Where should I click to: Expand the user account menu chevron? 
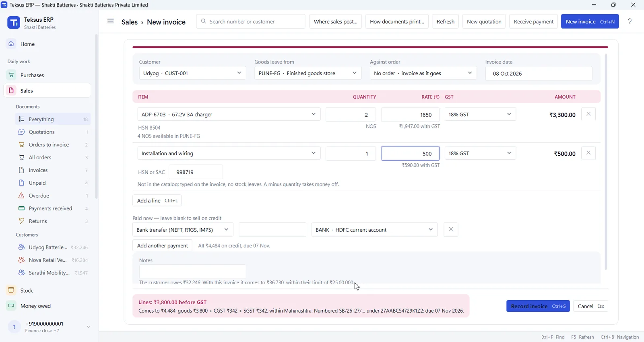coord(89,327)
